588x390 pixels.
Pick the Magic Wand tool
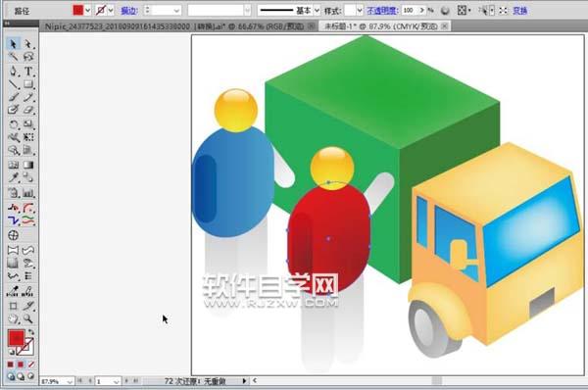pos(13,57)
